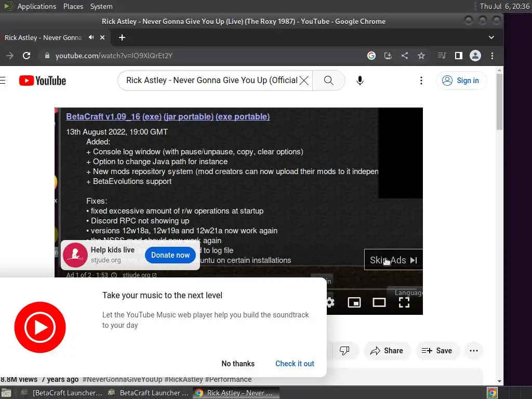
Task: Click the address bar URL
Action: point(114,56)
